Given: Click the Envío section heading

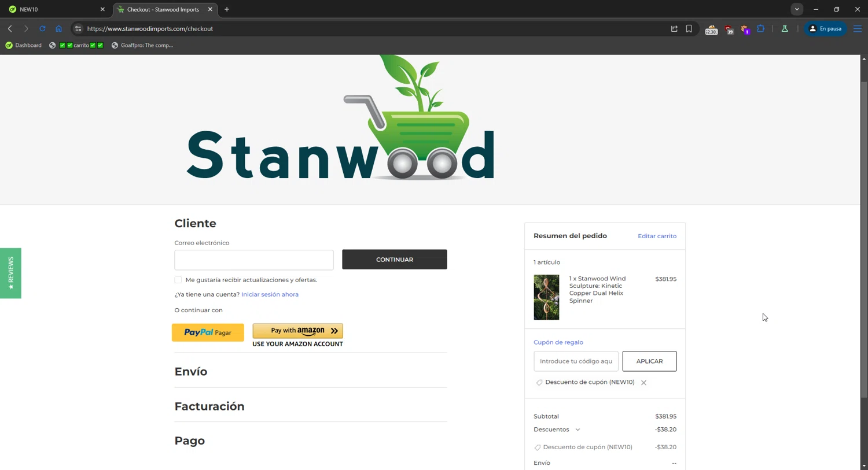Looking at the screenshot, I should (191, 372).
